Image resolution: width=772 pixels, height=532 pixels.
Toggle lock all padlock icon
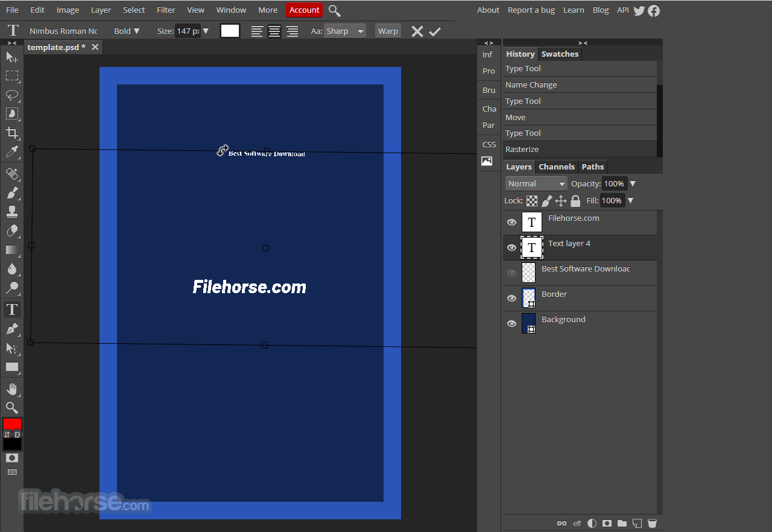(x=575, y=201)
